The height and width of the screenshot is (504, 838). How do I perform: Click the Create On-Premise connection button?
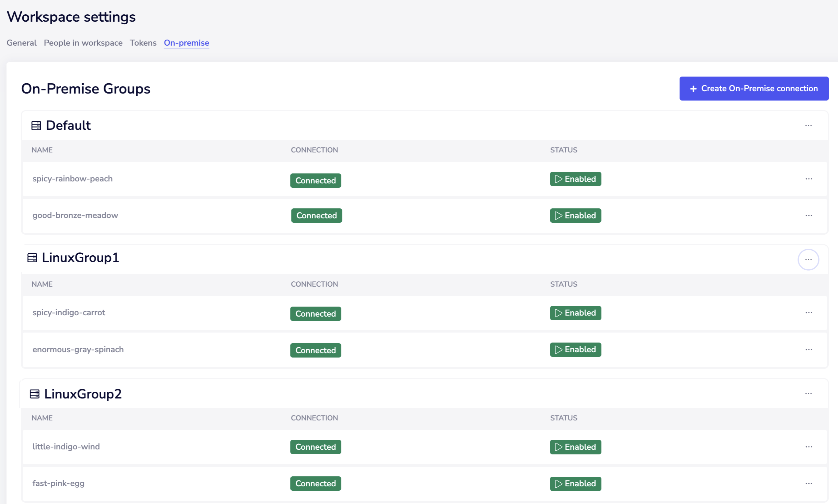[754, 88]
